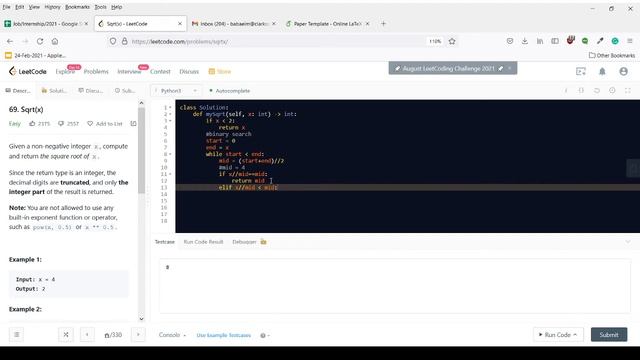Collapse the testcase panel chevron

628,242
